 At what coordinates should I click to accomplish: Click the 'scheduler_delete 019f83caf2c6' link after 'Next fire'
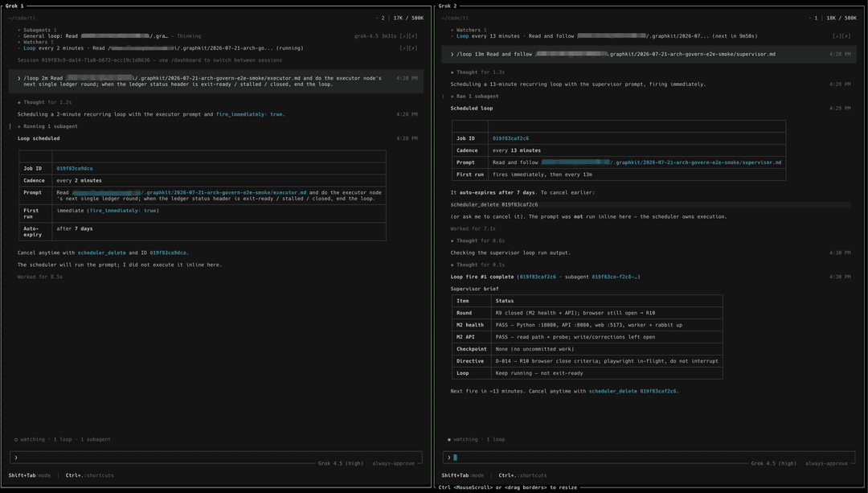(x=633, y=391)
